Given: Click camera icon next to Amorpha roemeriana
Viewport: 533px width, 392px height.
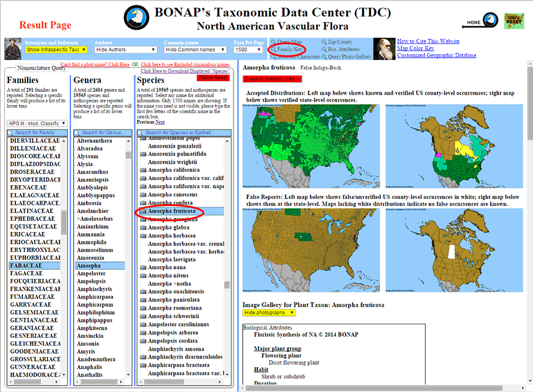Looking at the screenshot, I should tap(143, 308).
